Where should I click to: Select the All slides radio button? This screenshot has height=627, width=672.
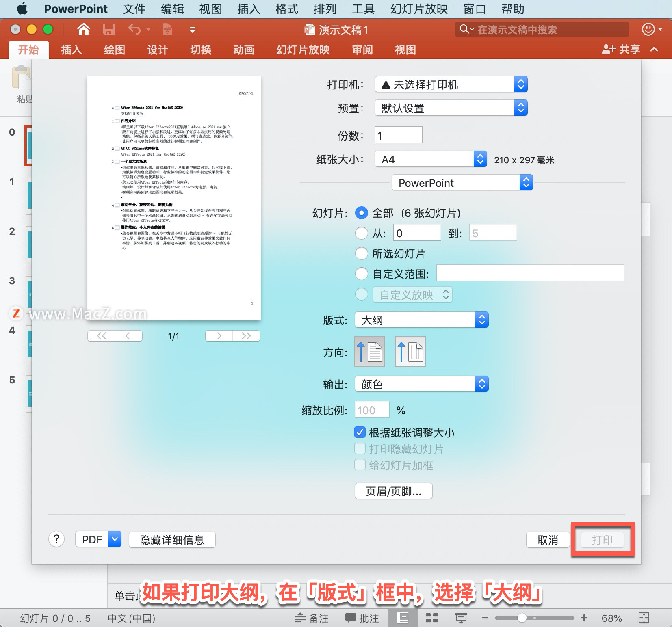(362, 213)
